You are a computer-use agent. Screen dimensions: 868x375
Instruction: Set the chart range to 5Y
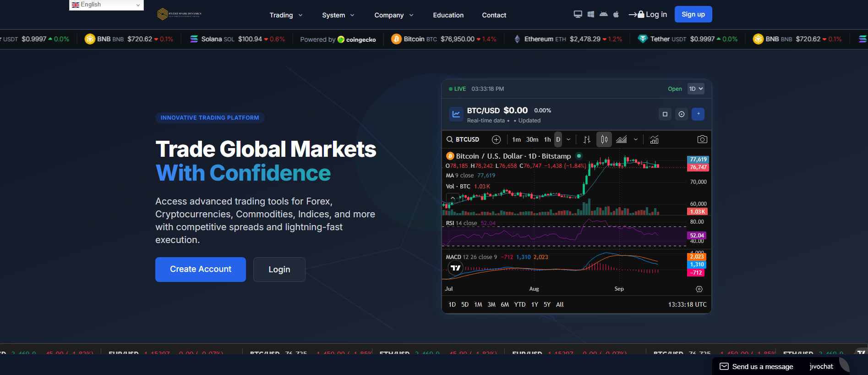547,304
